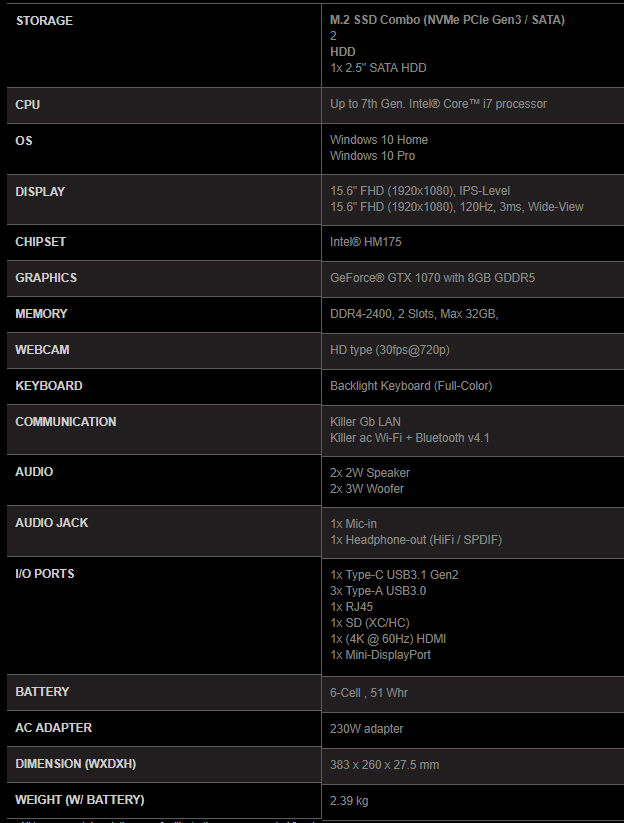Click the Killer Gb LAN entry
Viewport: 624px width, 823px height.
365,422
